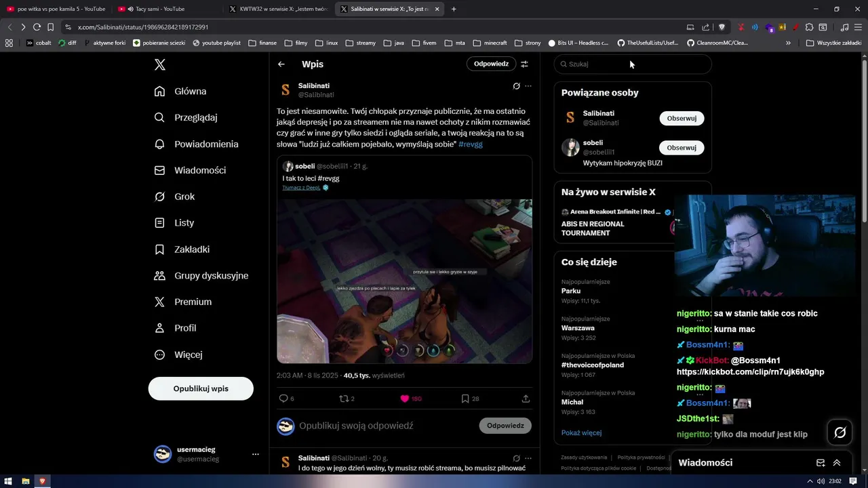Go to Główna in sidebar
Viewport: 868px width, 488px height.
tap(180, 91)
